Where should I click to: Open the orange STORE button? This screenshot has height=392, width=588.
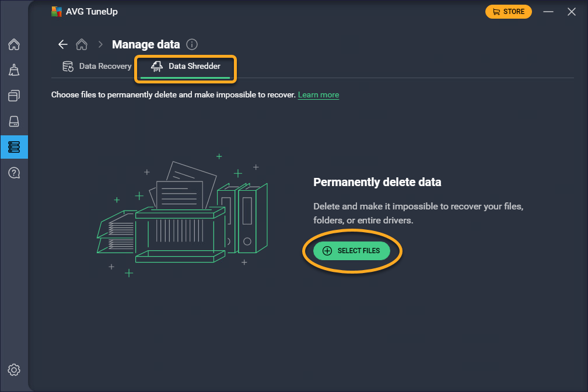(508, 12)
